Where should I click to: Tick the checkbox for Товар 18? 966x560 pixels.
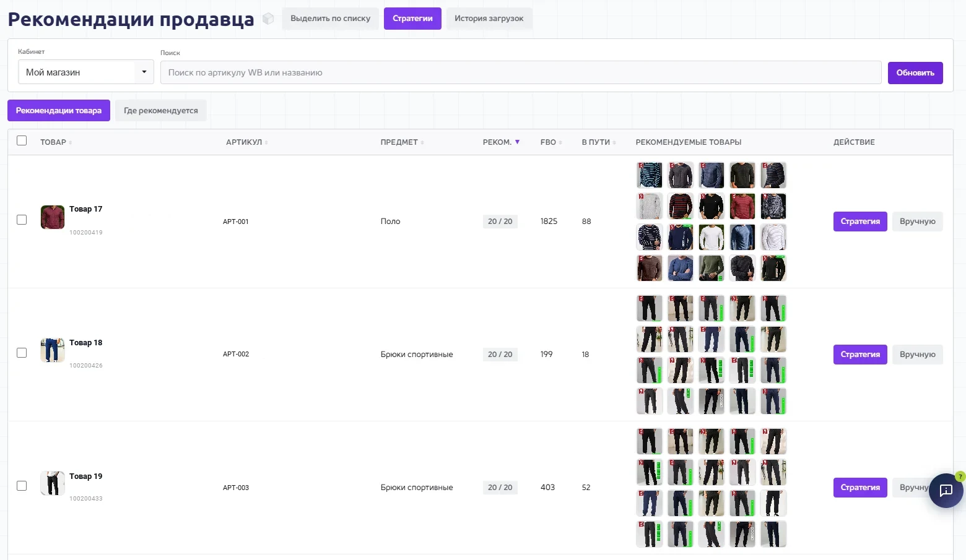pos(22,353)
